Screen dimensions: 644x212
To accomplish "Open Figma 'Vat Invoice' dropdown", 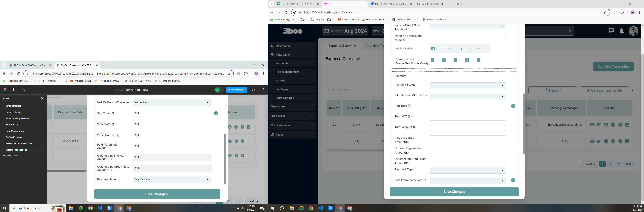I will pyautogui.click(x=172, y=102).
